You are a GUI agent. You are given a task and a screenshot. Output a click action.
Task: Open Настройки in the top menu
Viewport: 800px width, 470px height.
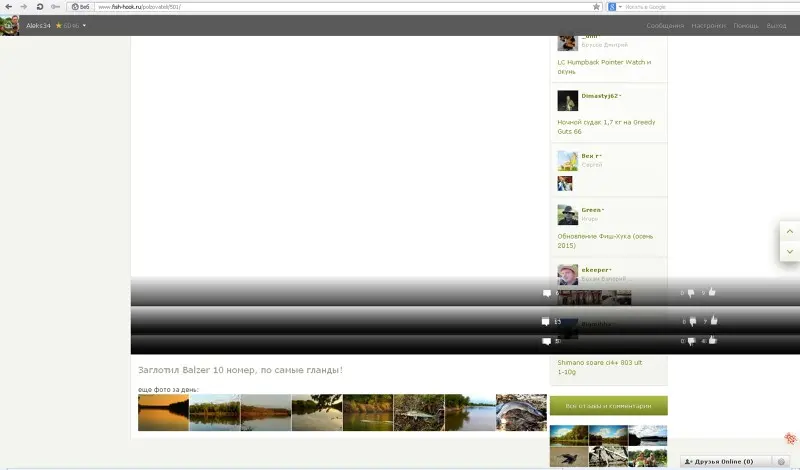tap(708, 26)
